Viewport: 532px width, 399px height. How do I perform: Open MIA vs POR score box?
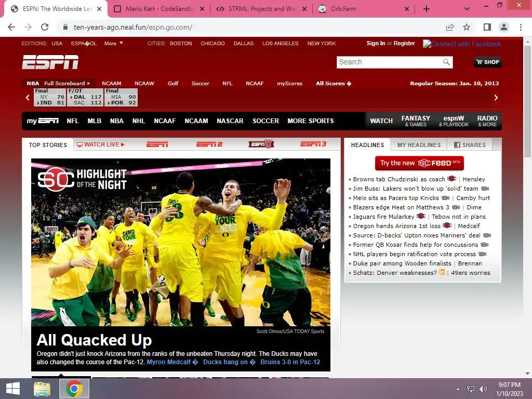click(x=121, y=97)
